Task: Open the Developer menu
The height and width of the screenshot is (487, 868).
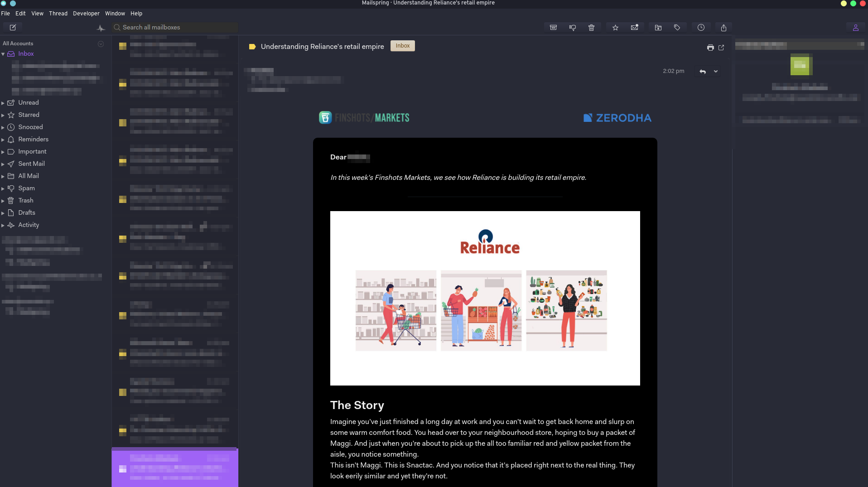Action: (86, 14)
